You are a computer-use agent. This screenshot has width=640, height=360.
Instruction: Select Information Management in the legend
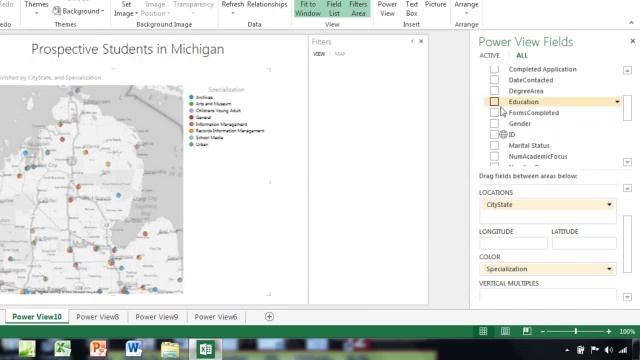coord(221,124)
